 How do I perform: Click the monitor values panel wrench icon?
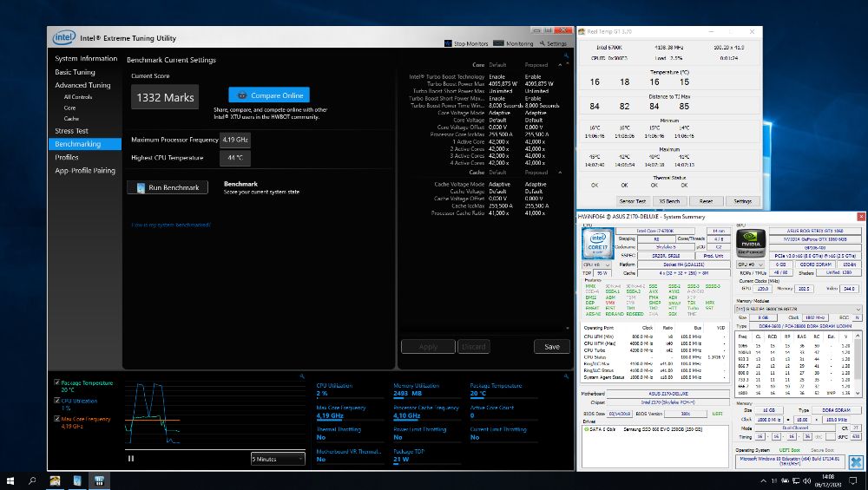tap(566, 376)
